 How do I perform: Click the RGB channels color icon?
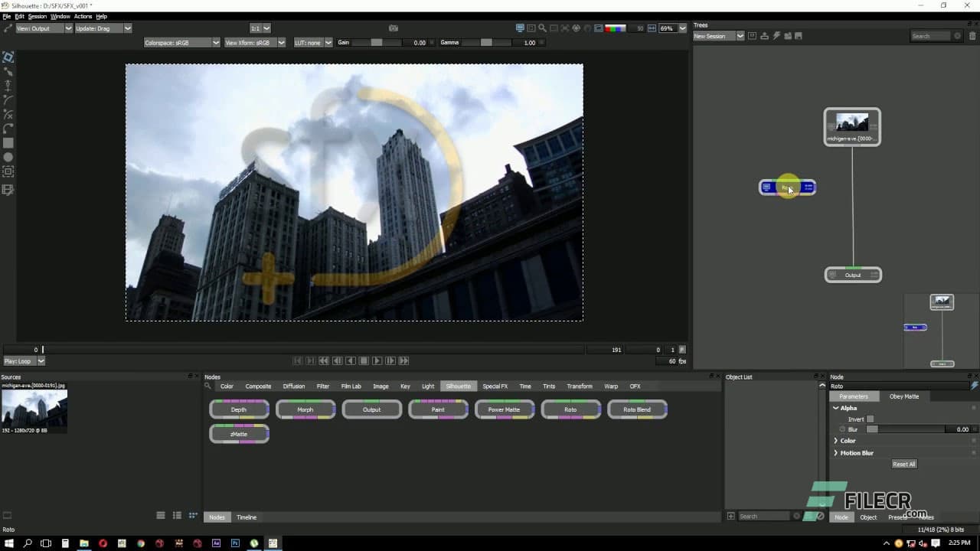click(615, 28)
